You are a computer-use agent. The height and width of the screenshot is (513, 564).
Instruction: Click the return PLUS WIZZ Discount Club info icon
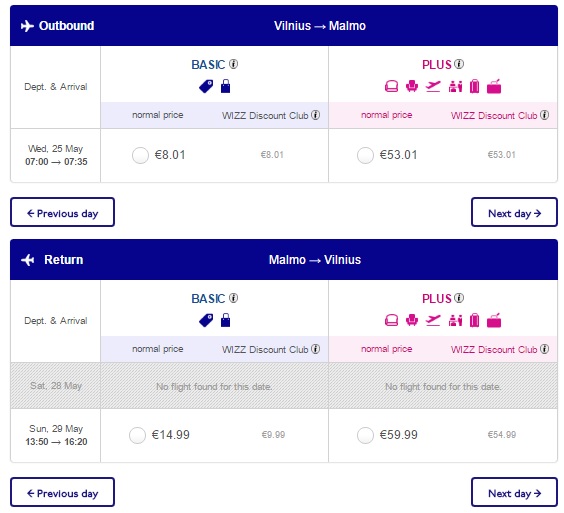544,349
